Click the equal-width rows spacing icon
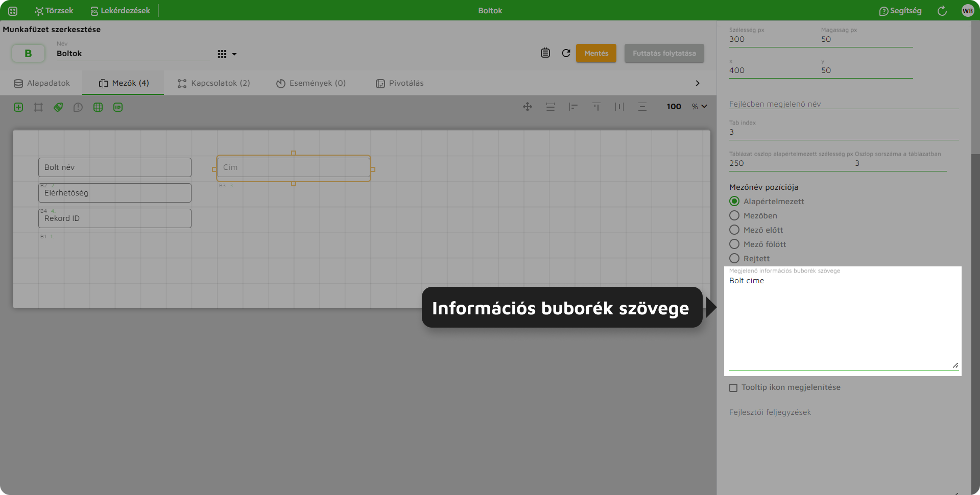The height and width of the screenshot is (495, 980). (551, 107)
